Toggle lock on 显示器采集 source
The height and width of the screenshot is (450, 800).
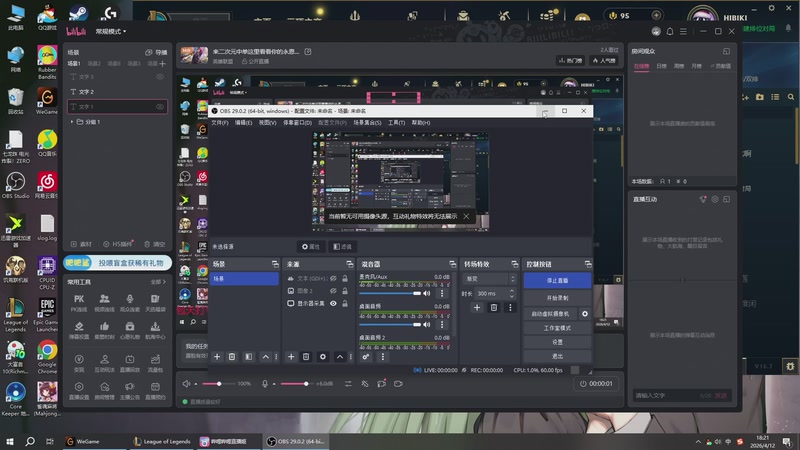[x=345, y=303]
